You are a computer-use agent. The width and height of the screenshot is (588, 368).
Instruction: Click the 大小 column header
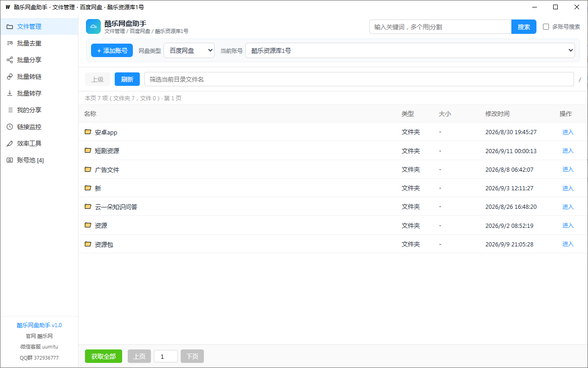445,114
